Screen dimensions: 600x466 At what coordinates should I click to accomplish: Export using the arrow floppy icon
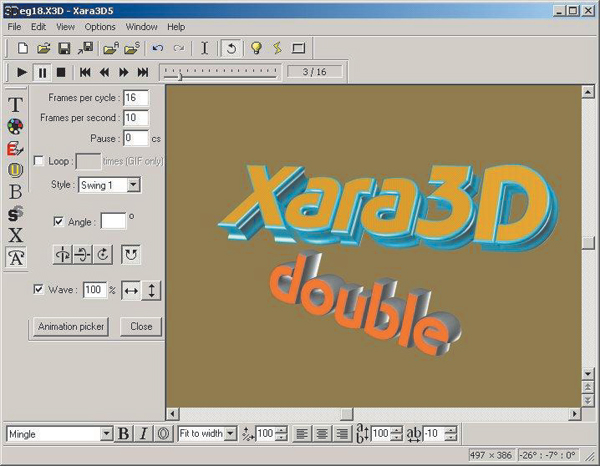pyautogui.click(x=85, y=48)
